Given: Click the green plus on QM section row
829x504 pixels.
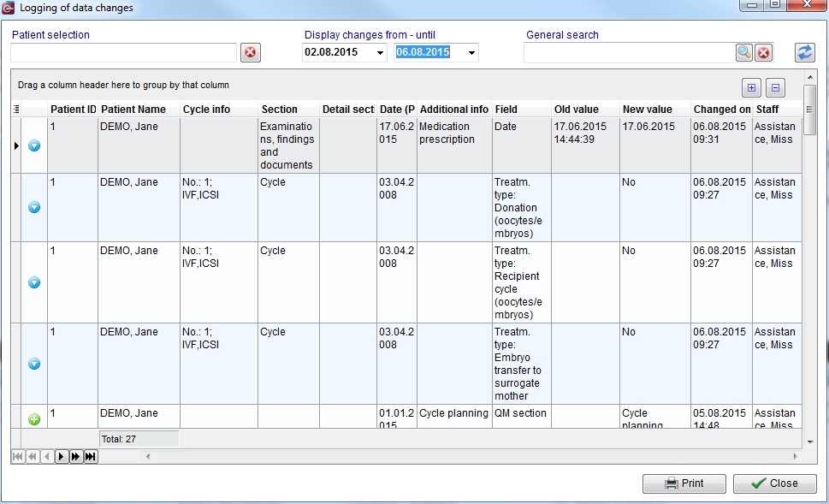Looking at the screenshot, I should [x=34, y=419].
